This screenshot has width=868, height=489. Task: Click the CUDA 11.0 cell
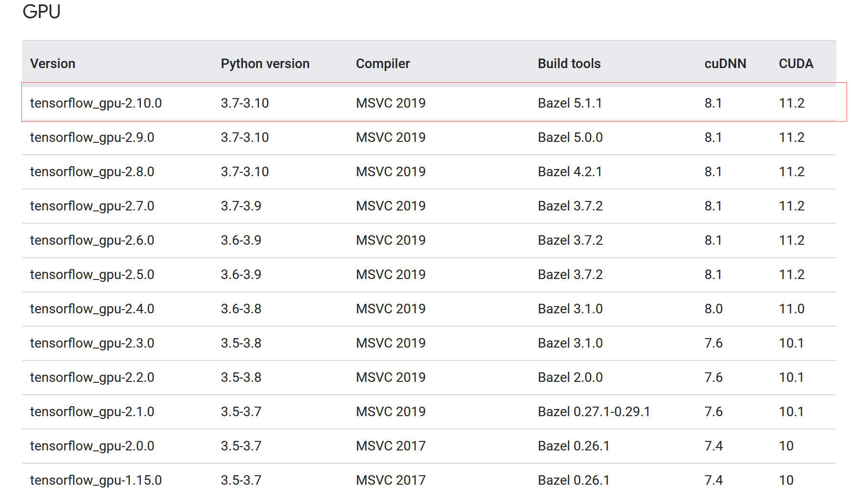[x=791, y=309]
